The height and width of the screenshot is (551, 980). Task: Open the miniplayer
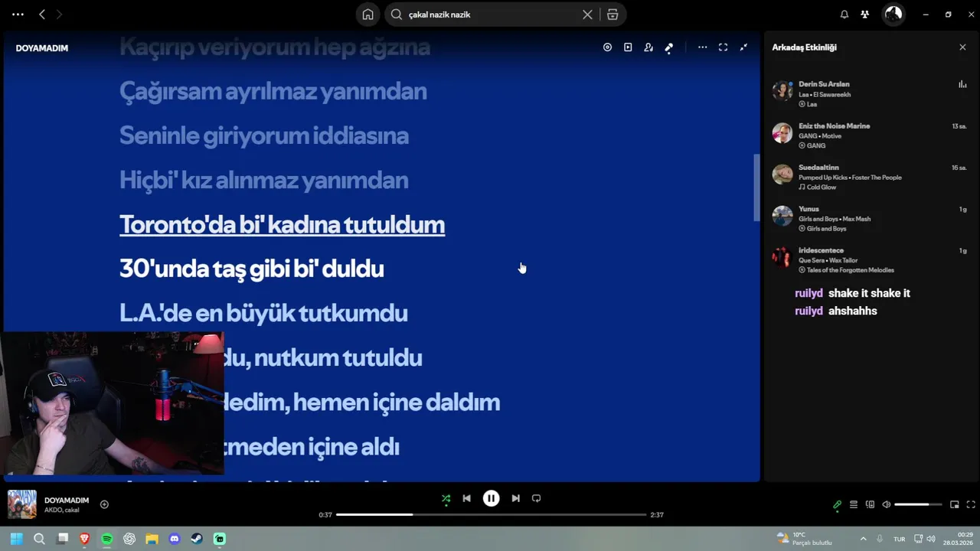pos(955,504)
